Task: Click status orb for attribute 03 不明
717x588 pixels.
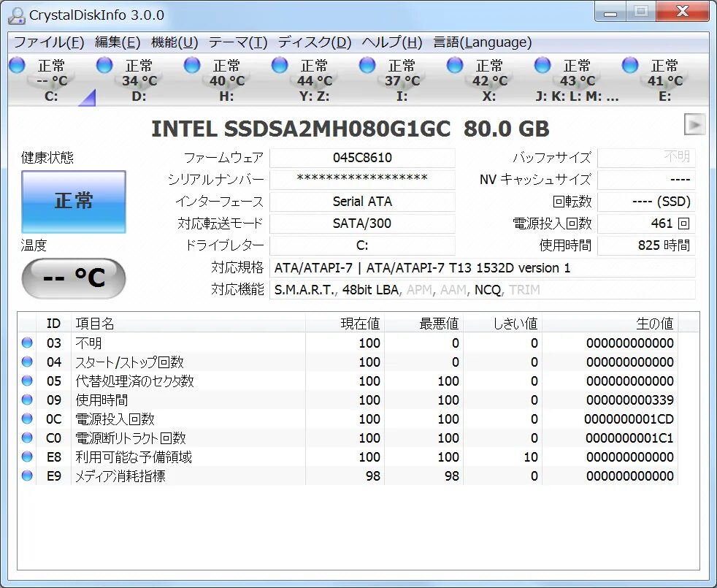Action: pyautogui.click(x=27, y=343)
